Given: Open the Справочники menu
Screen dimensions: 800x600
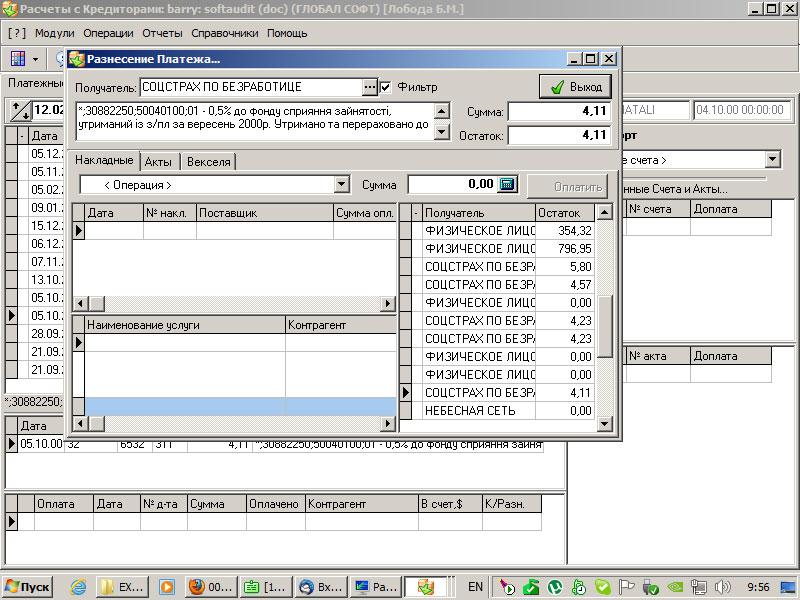Looking at the screenshot, I should (224, 33).
